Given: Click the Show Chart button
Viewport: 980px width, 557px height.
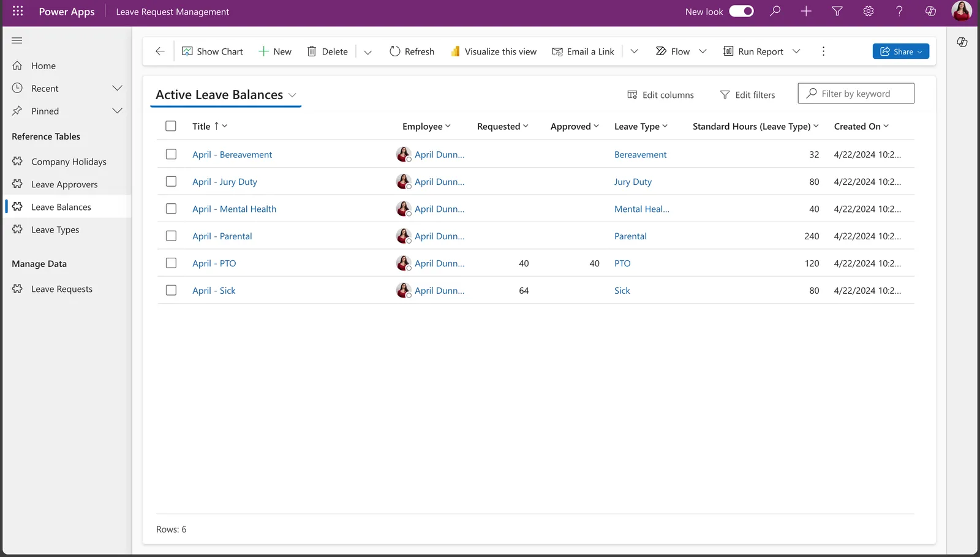Looking at the screenshot, I should coord(213,51).
